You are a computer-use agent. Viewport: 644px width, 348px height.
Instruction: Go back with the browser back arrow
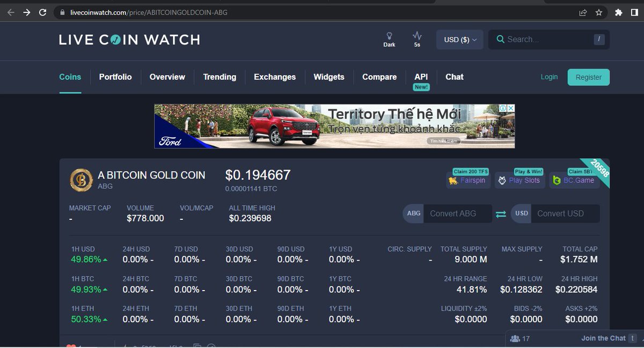[x=11, y=12]
